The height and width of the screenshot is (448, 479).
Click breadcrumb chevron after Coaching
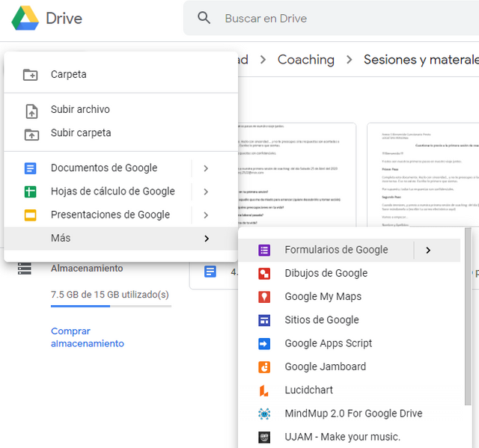click(350, 60)
